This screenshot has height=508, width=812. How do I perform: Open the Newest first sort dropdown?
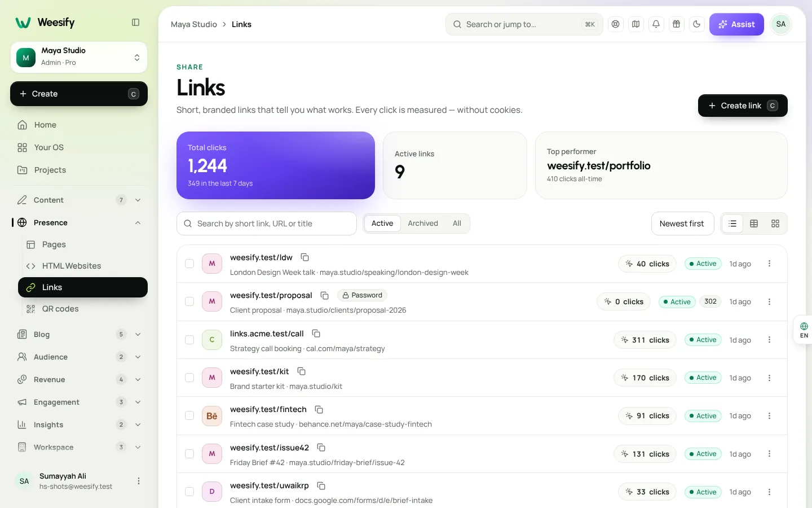[682, 224]
